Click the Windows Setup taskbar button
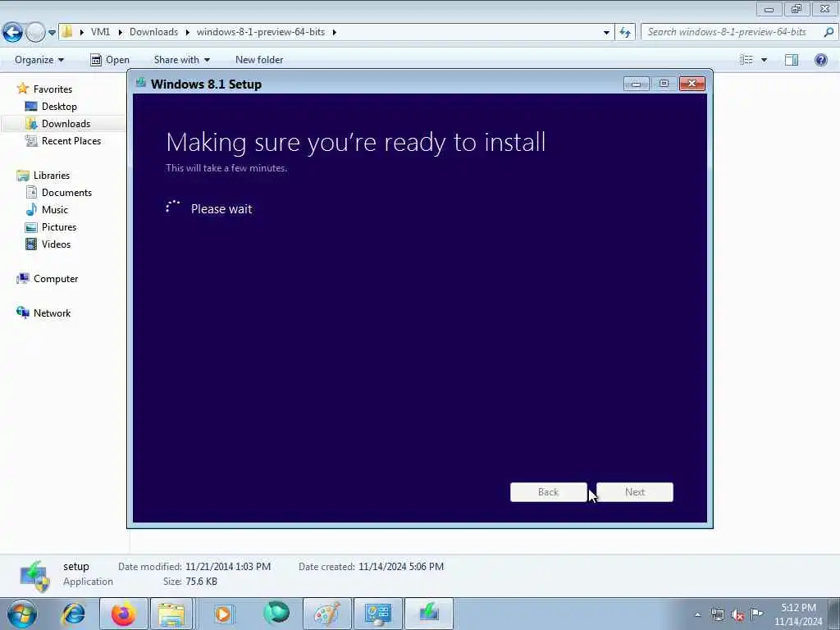 pos(429,614)
